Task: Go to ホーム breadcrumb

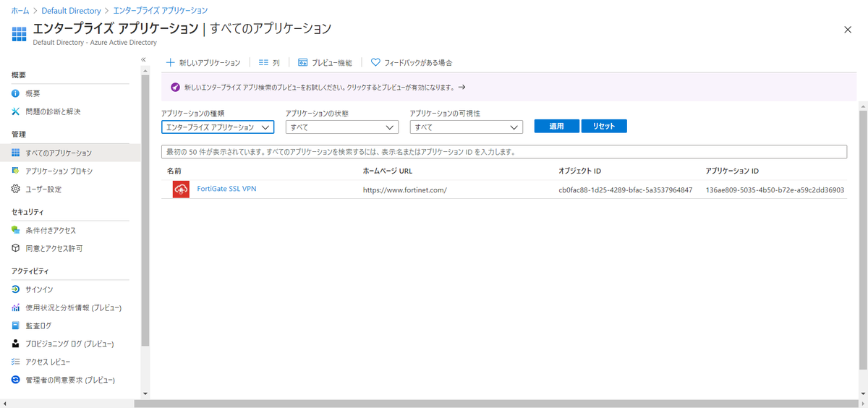Action: (20, 11)
